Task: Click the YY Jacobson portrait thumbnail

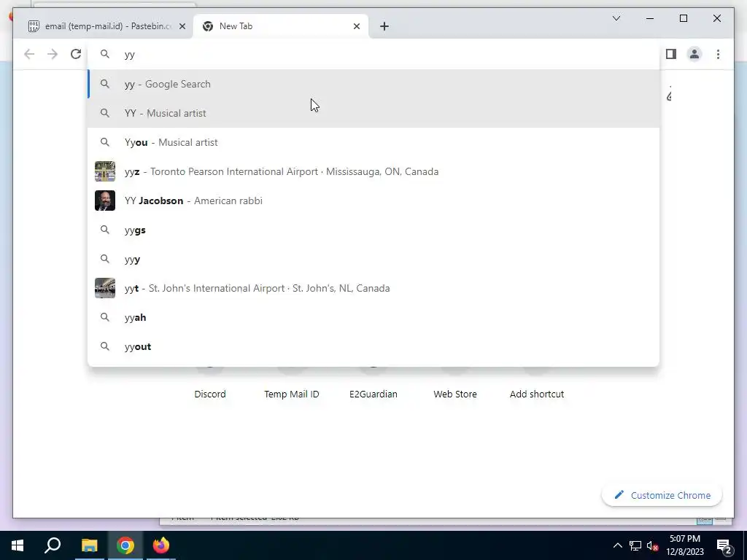Action: point(105,201)
